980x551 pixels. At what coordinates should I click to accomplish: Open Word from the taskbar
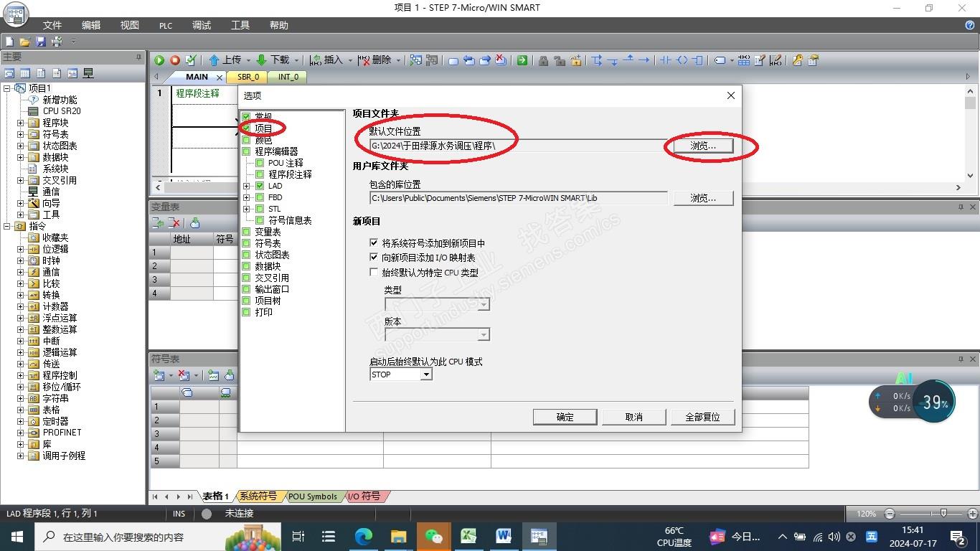[503, 536]
